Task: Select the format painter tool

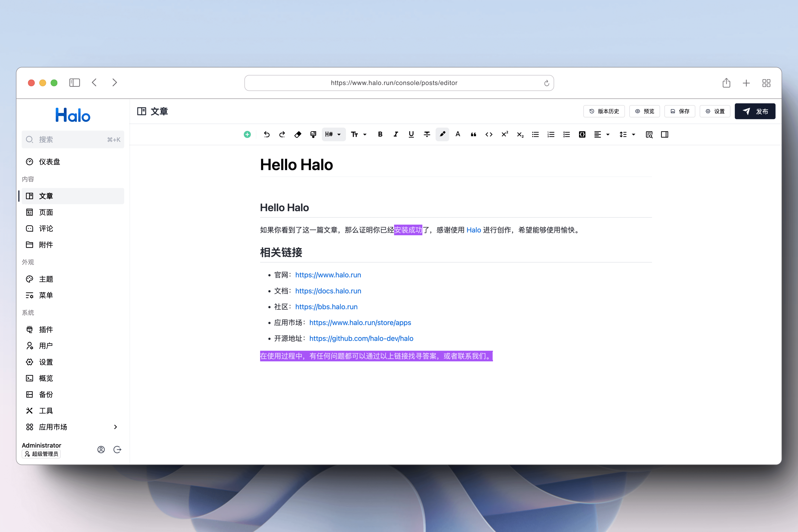Action: pyautogui.click(x=313, y=134)
